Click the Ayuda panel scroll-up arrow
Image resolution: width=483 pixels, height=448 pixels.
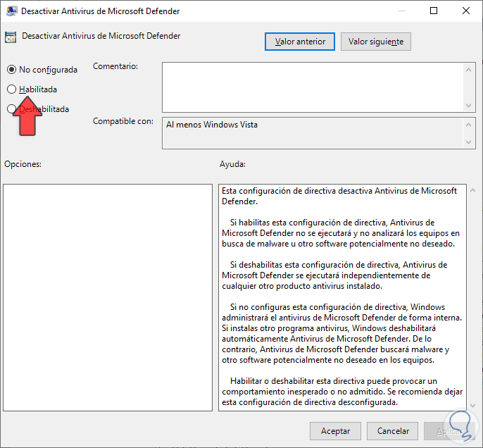(x=473, y=191)
